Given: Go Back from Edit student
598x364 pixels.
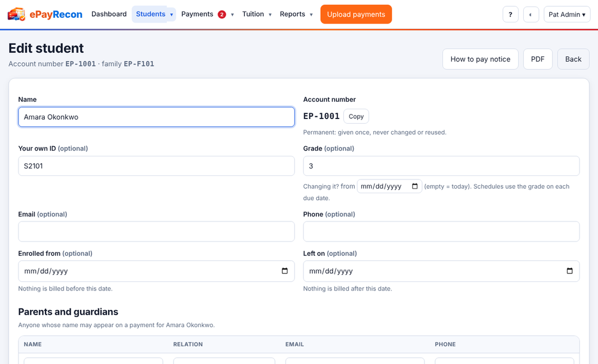Looking at the screenshot, I should [573, 59].
